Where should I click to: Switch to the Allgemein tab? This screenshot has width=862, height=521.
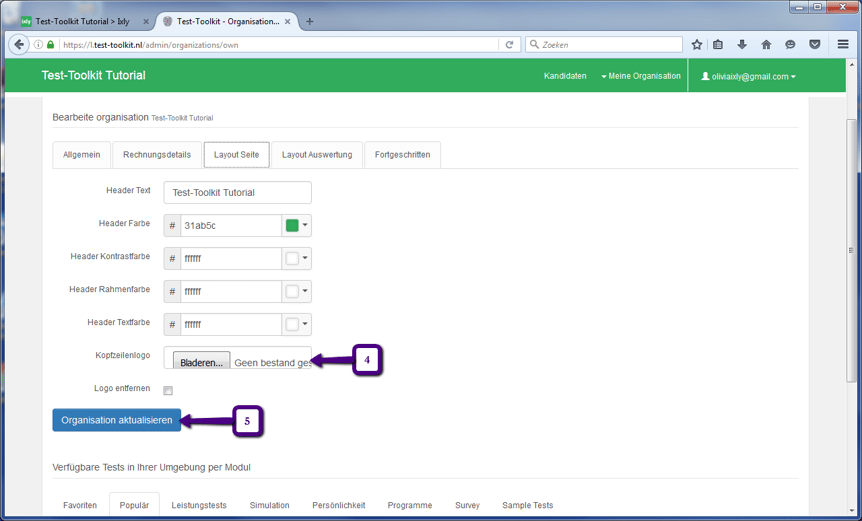(81, 154)
